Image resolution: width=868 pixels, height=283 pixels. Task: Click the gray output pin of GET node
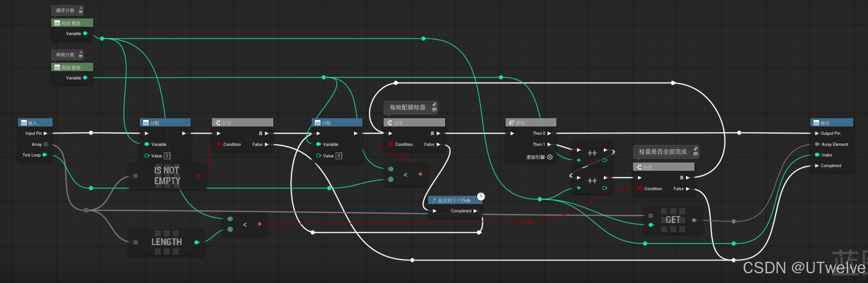pos(694,220)
